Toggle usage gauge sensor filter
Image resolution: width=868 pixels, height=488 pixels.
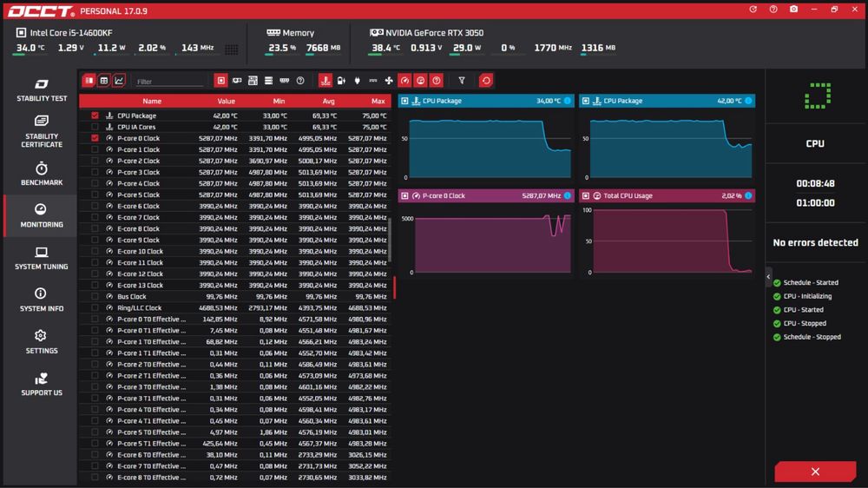421,81
